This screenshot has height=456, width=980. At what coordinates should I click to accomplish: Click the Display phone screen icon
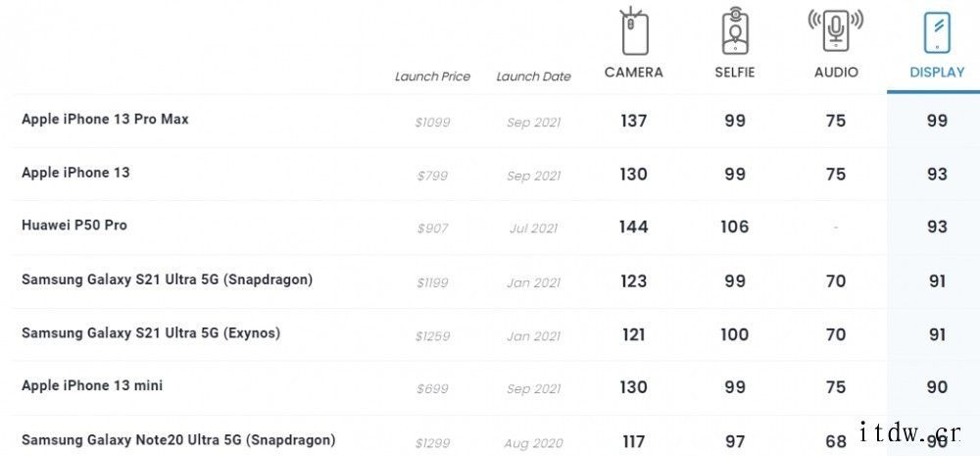(x=937, y=32)
